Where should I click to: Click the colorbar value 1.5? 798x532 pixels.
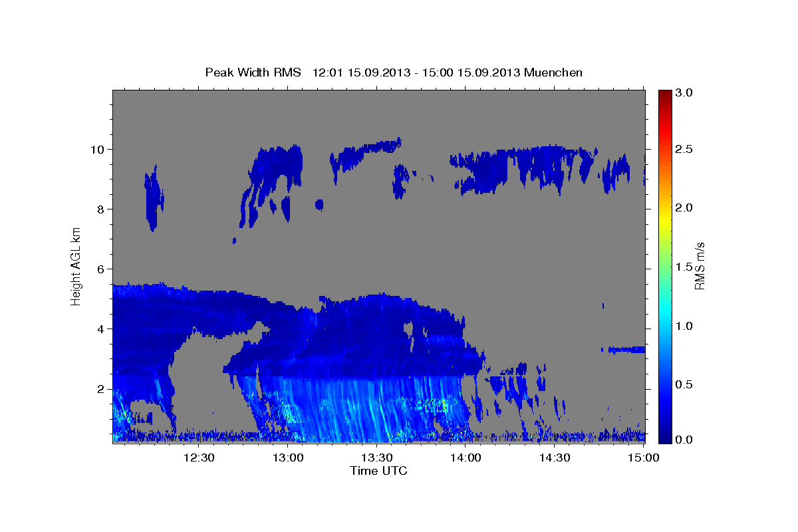[x=684, y=267]
